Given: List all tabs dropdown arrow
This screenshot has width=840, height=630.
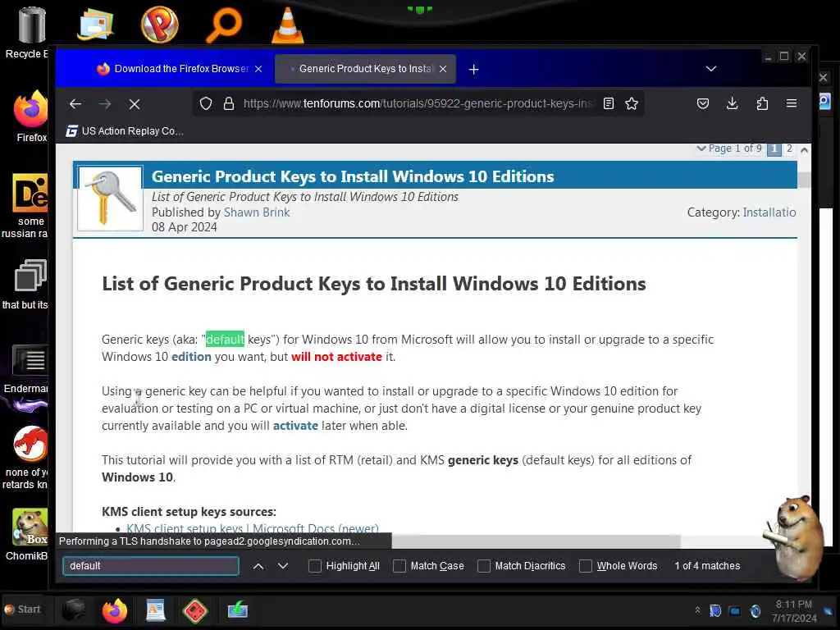Looking at the screenshot, I should 711,69.
